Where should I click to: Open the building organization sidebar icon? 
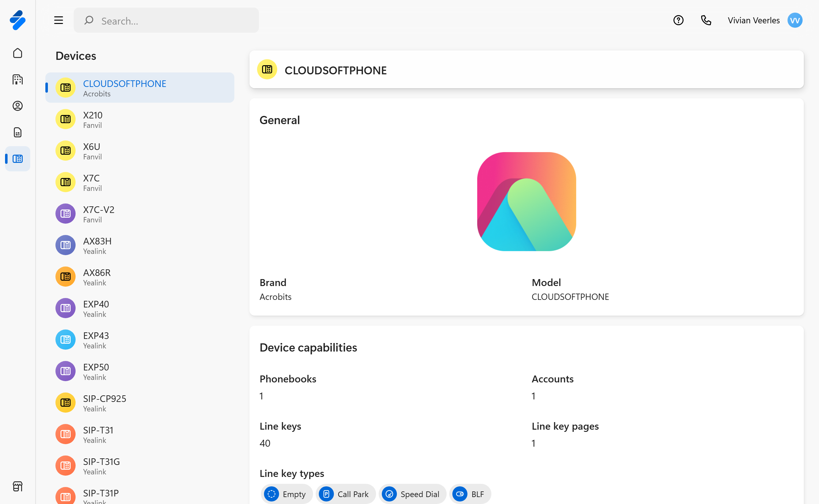tap(18, 79)
